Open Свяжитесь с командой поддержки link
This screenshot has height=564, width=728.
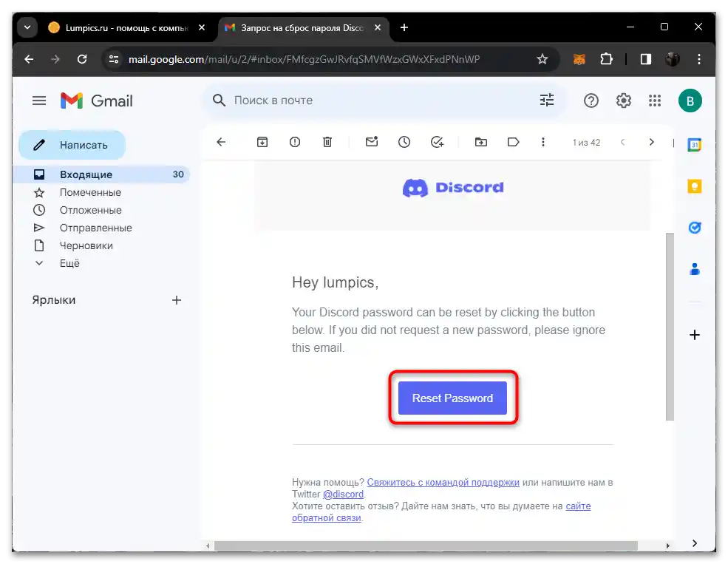(443, 482)
